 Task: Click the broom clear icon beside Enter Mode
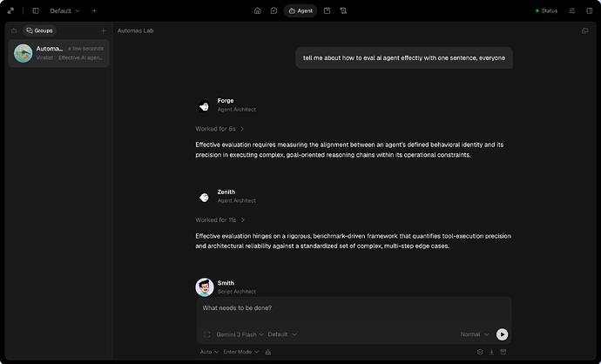click(x=268, y=352)
